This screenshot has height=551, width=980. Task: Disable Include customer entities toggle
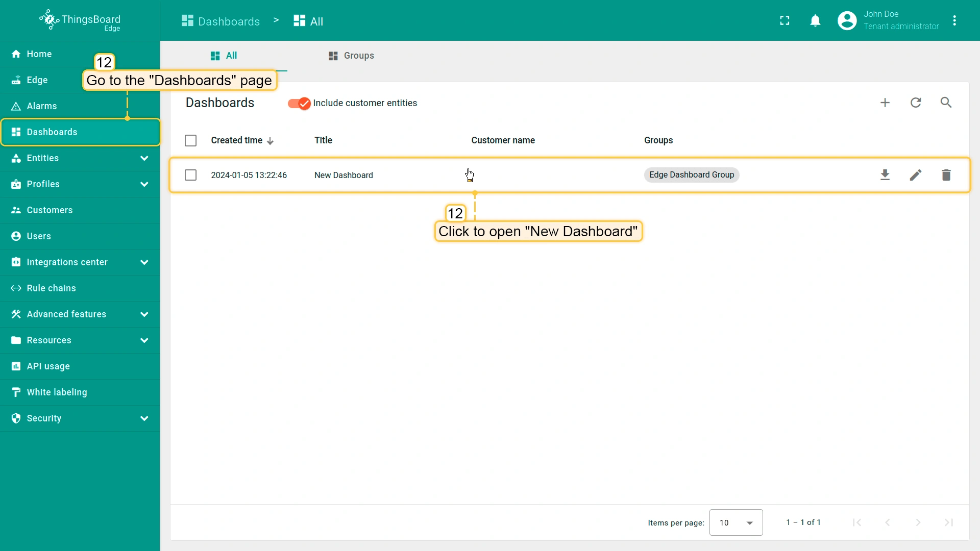pyautogui.click(x=299, y=103)
